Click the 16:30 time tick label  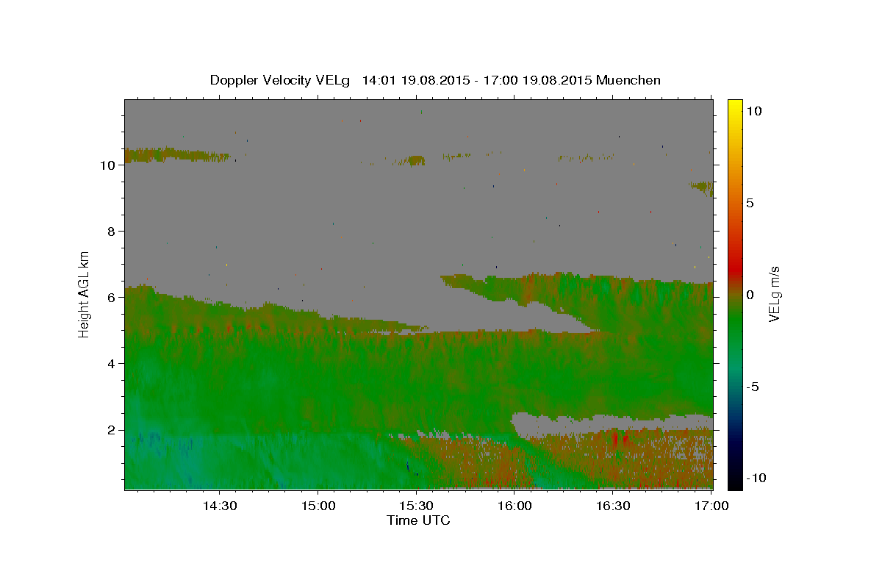[x=613, y=506]
